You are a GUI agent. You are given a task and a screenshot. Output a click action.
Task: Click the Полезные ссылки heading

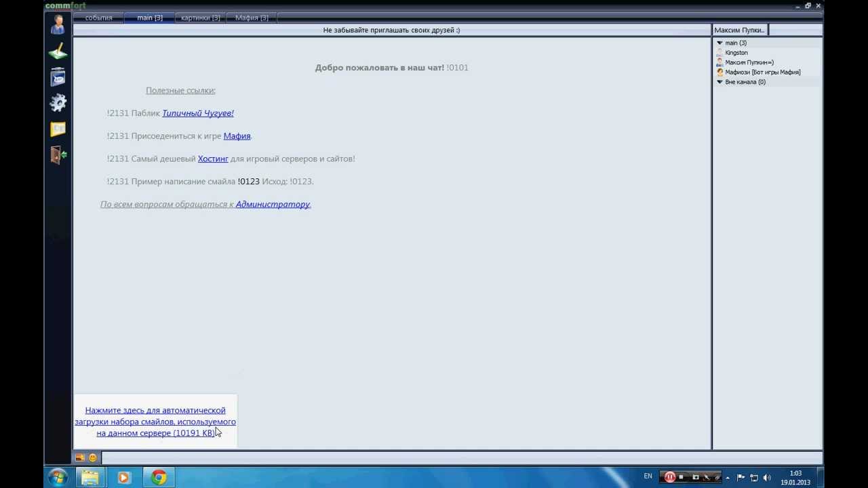pyautogui.click(x=180, y=90)
